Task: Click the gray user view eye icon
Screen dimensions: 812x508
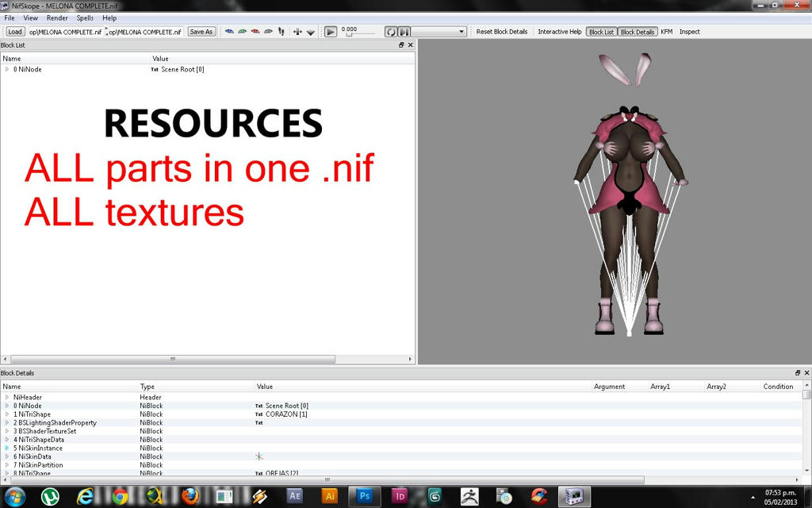Action: click(x=268, y=32)
